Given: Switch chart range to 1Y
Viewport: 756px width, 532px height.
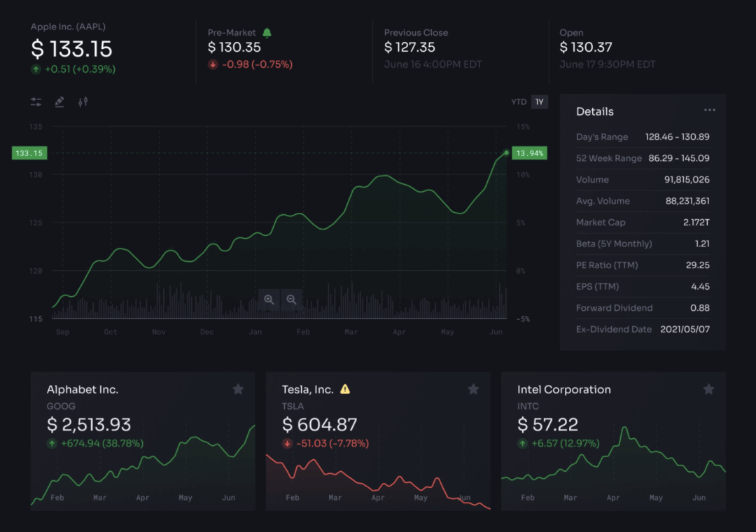Looking at the screenshot, I should coord(540,101).
